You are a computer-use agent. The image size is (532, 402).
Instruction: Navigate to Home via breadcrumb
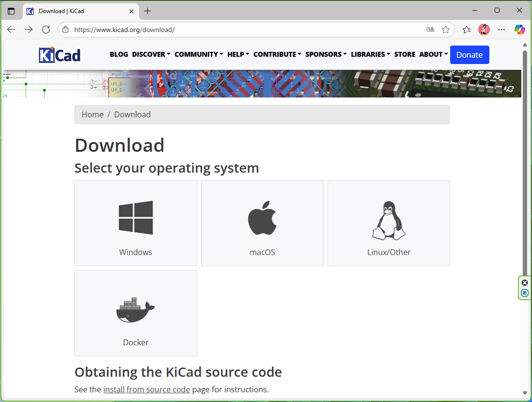point(93,114)
